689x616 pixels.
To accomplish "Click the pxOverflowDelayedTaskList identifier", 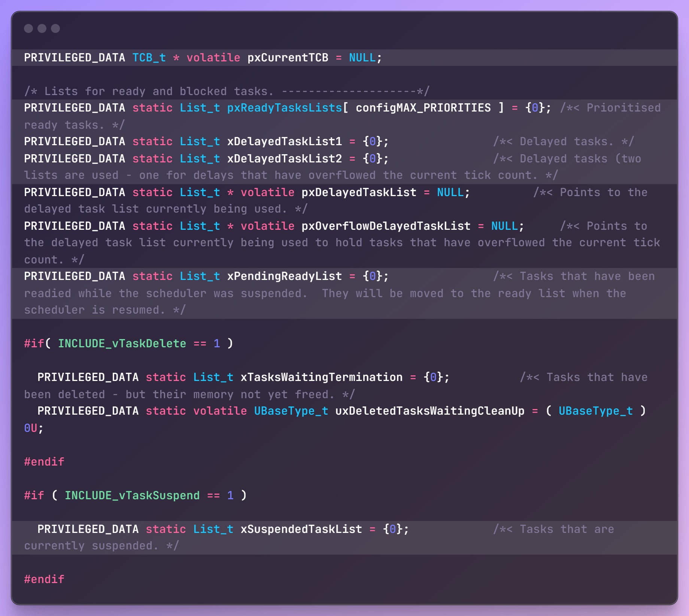I will point(386,226).
